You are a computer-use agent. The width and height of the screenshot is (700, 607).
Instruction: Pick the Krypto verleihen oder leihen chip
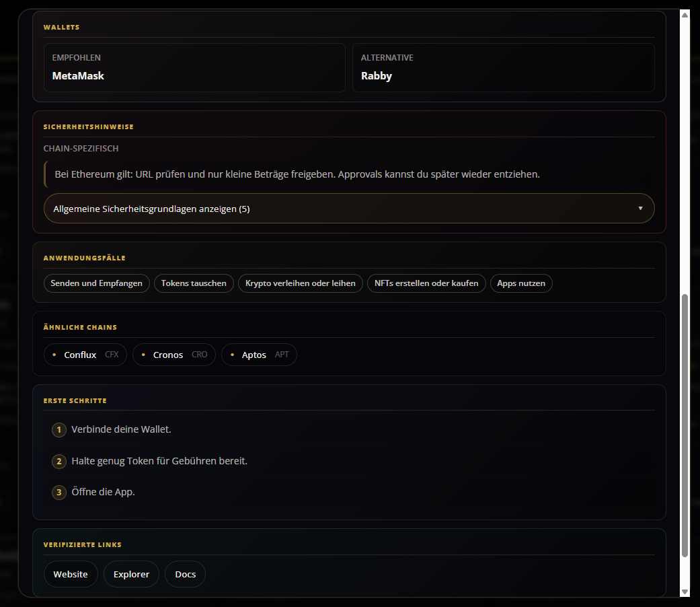click(301, 283)
